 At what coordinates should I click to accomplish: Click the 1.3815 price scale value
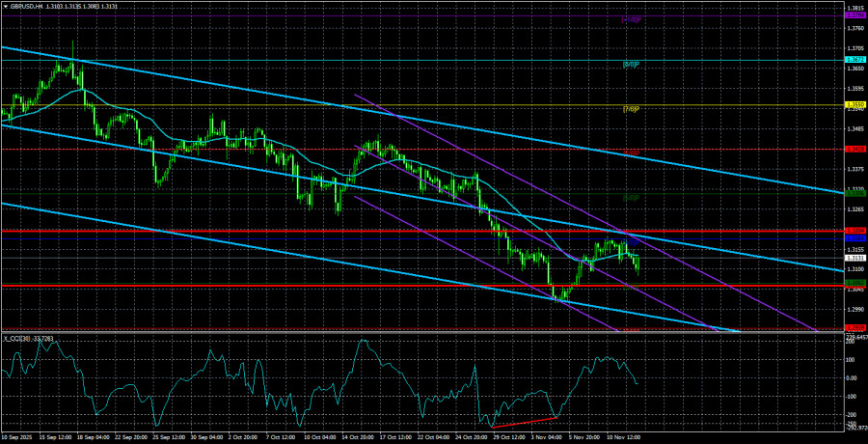tap(854, 8)
